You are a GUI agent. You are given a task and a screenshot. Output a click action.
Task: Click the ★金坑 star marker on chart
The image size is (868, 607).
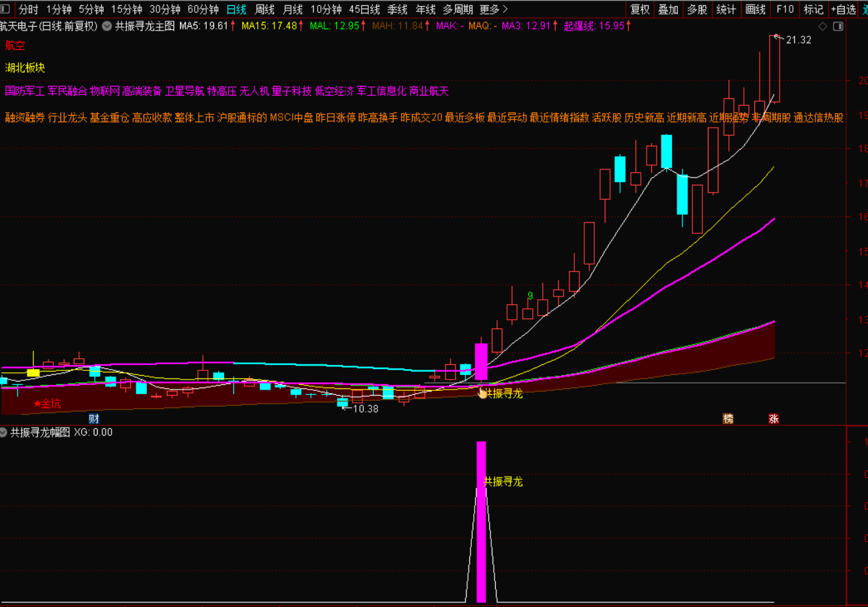click(47, 403)
